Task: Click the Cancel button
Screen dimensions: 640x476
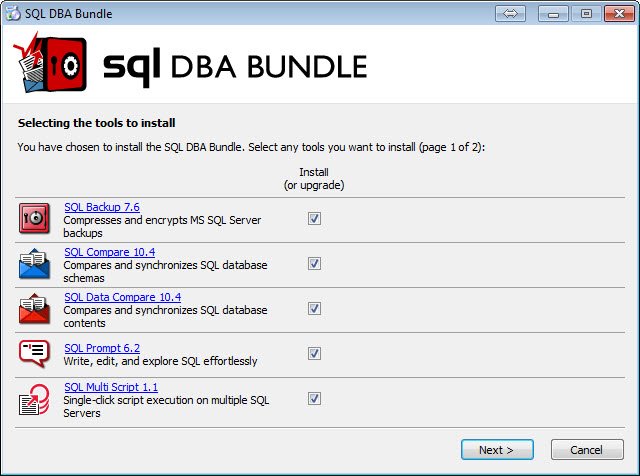Action: (x=587, y=449)
